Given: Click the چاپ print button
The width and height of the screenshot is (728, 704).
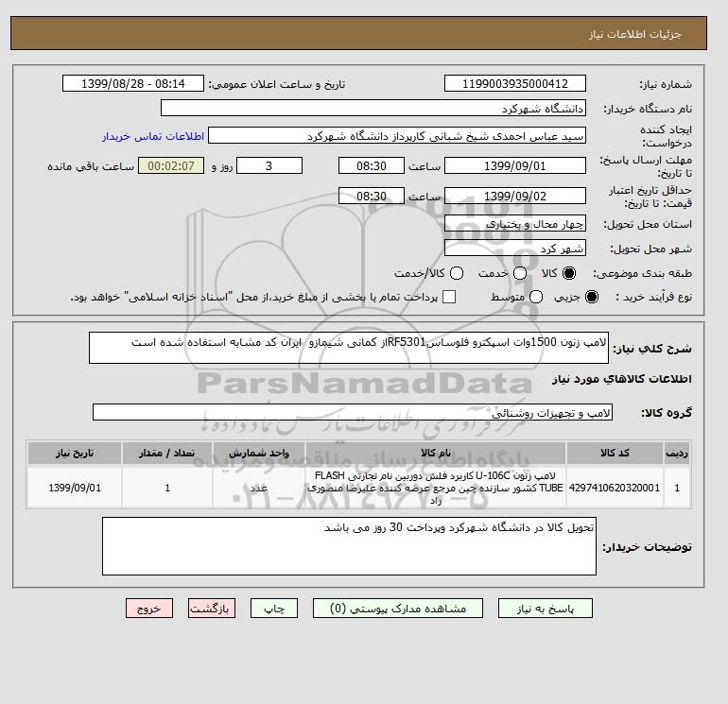Looking at the screenshot, I should pos(274,609).
